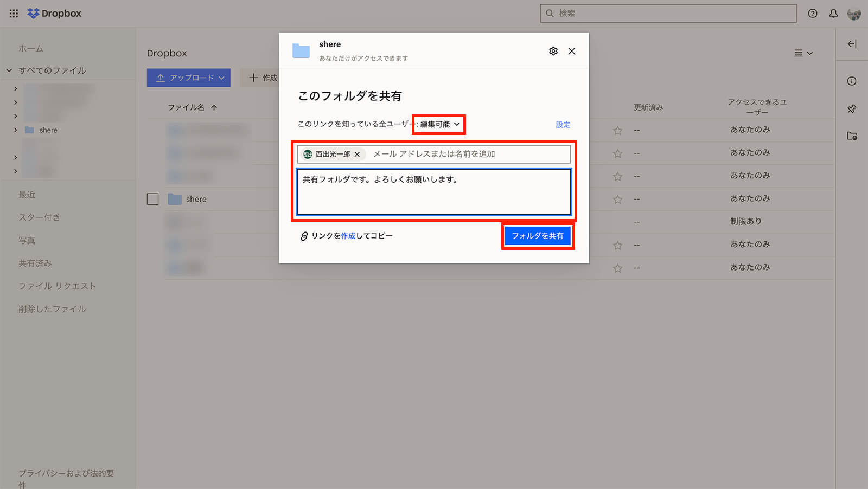This screenshot has height=489, width=868.
Task: Expand the last sidebar tree folder
Action: click(15, 171)
